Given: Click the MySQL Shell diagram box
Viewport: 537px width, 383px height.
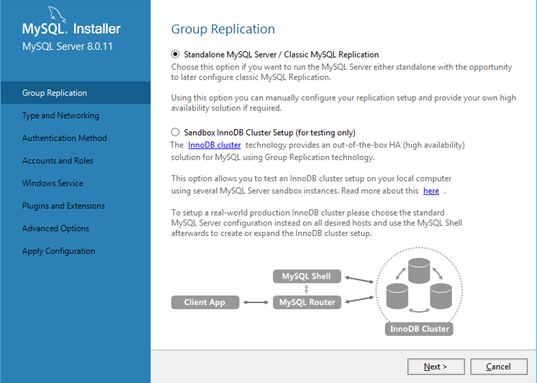Looking at the screenshot, I should [307, 276].
